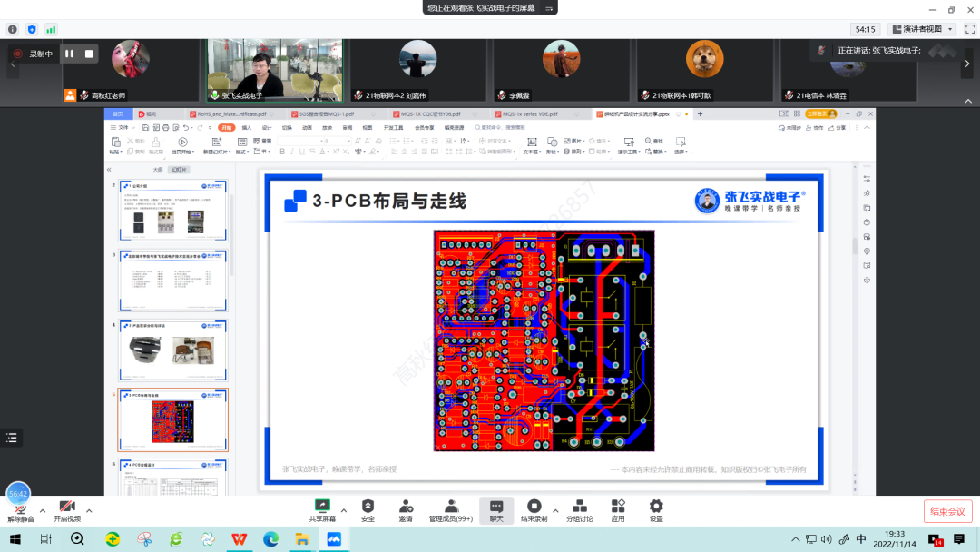Click the 共享屏幕 share screen icon
980x552 pixels.
click(x=321, y=507)
